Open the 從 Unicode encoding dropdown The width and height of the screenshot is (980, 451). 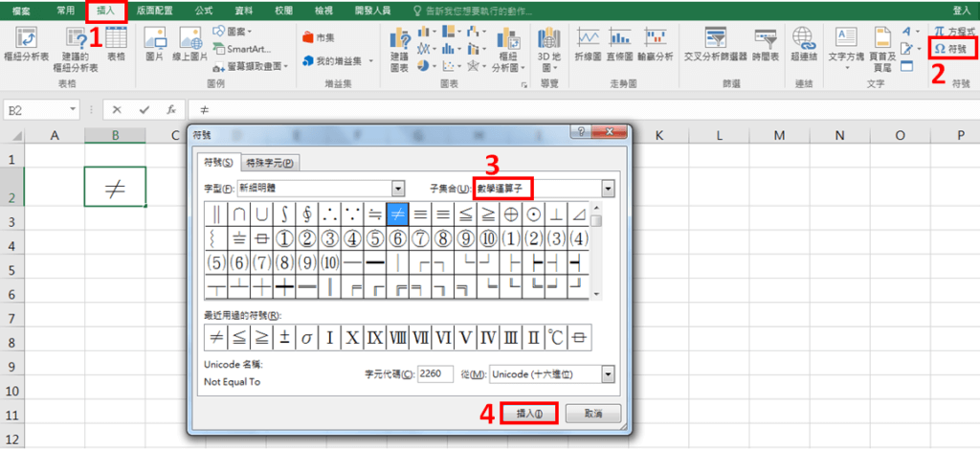point(608,373)
